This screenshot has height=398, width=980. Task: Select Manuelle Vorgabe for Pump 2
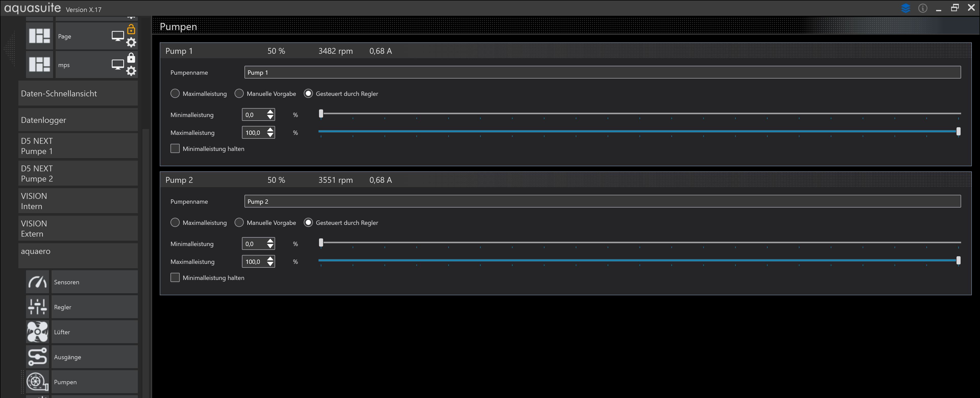click(x=239, y=222)
